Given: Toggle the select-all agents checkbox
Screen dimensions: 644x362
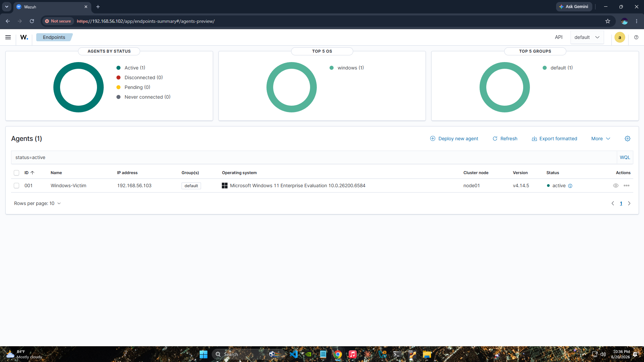Looking at the screenshot, I should (x=16, y=173).
